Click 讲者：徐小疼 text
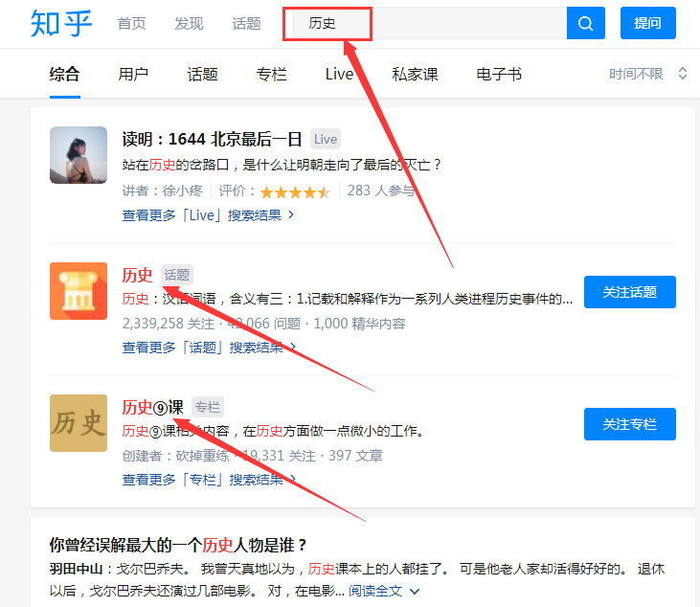Viewport: 700px width, 607px height. (163, 191)
